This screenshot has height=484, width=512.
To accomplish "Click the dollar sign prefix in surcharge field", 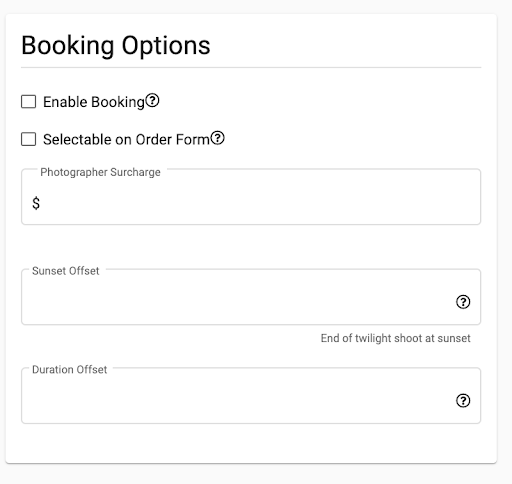I will 36,203.
